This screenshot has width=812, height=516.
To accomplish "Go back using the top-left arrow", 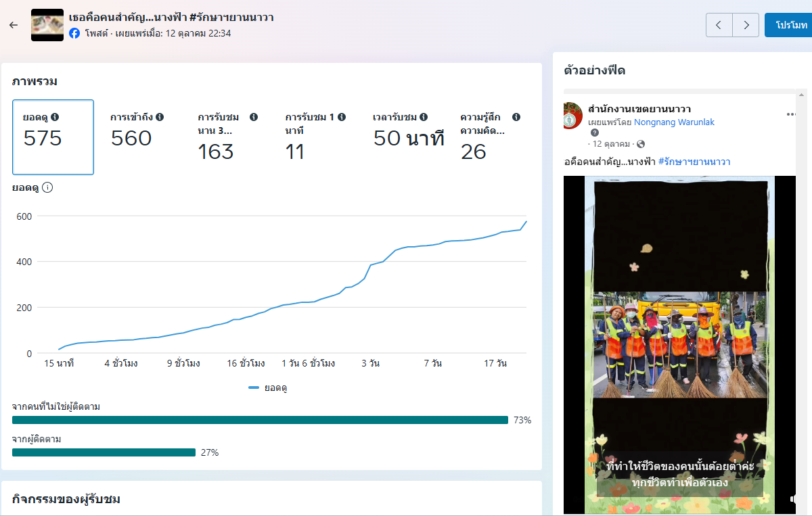I will [14, 25].
